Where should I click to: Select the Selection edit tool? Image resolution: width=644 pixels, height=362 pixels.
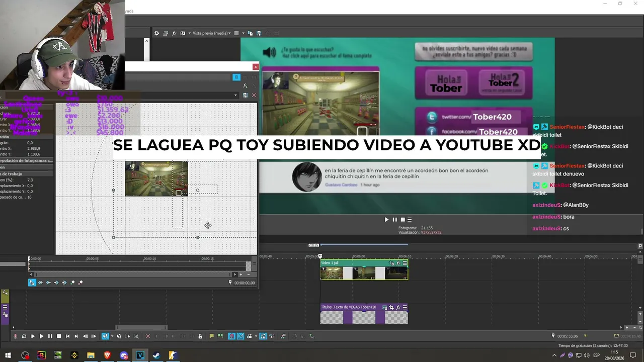[x=128, y=336]
